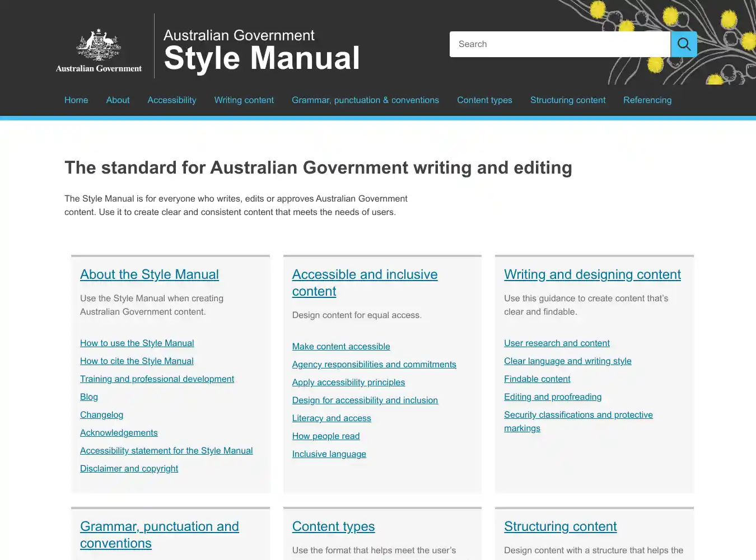Open Grammar, punctuation and conventions card heading
756x560 pixels.
(x=159, y=535)
